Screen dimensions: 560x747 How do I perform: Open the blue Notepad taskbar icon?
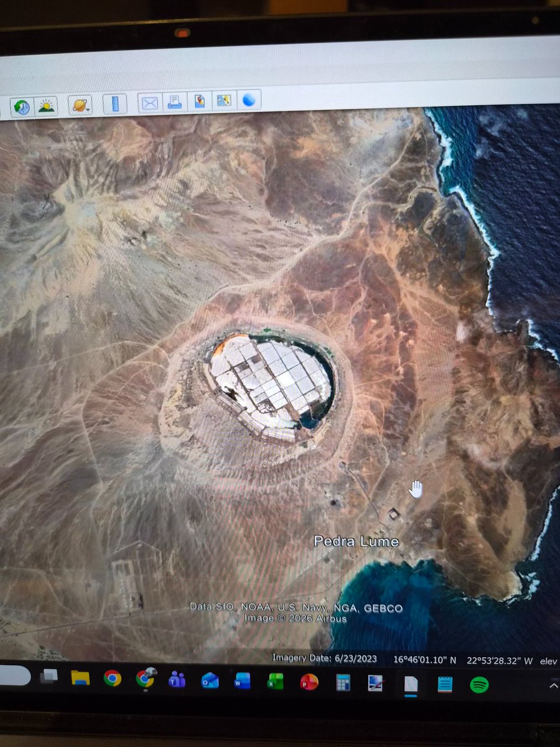point(444,685)
